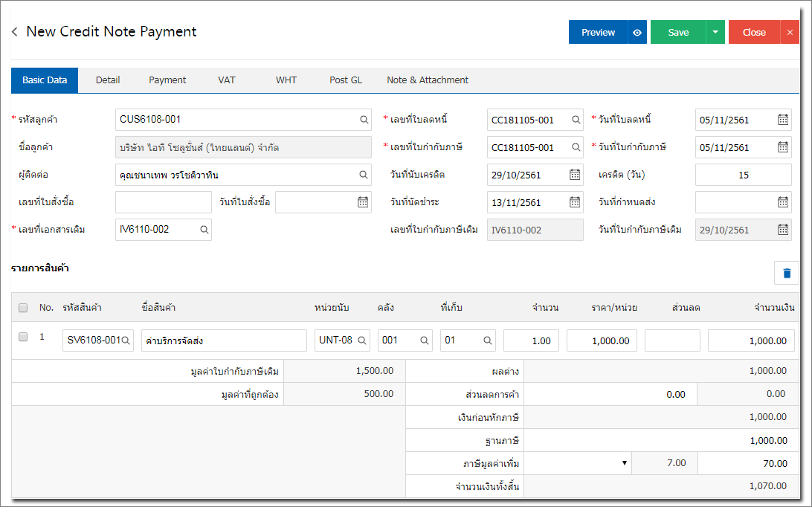812x507 pixels.
Task: Open the Payment tab
Action: point(167,80)
